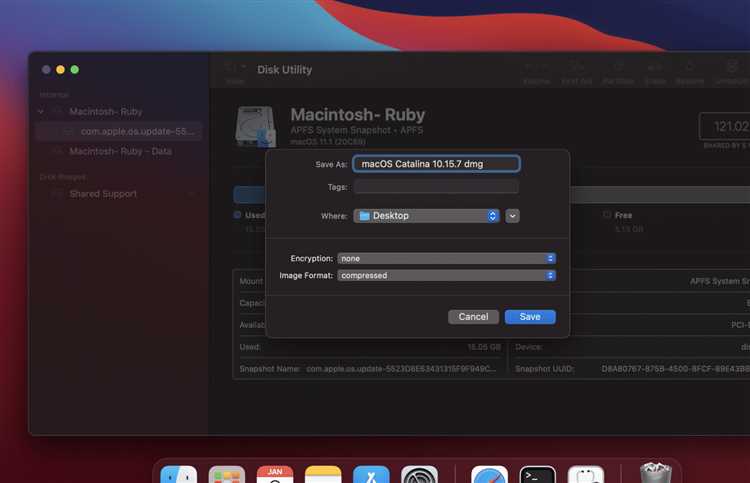The height and width of the screenshot is (483, 750).
Task: Open Safari from the Dock
Action: 489,474
